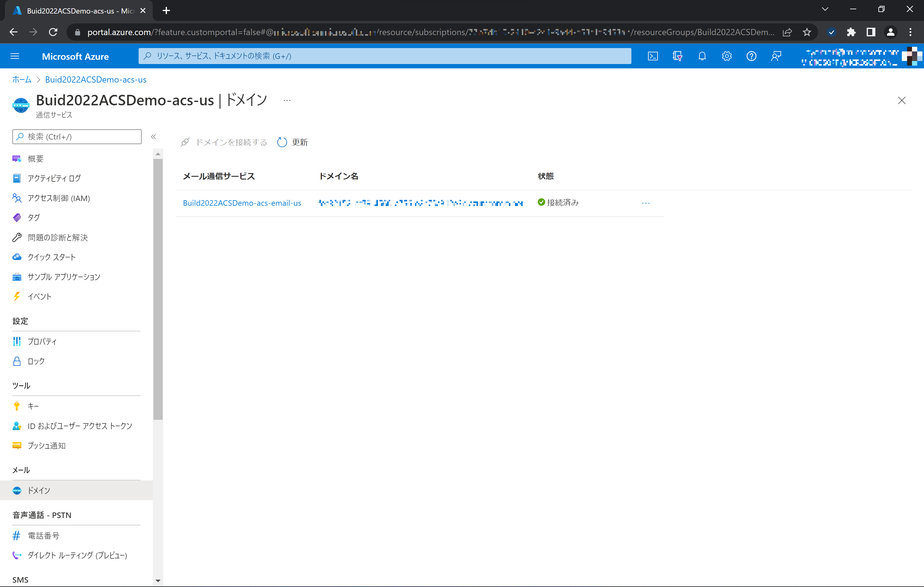
Task: Close the domain blade with X
Action: tap(901, 100)
